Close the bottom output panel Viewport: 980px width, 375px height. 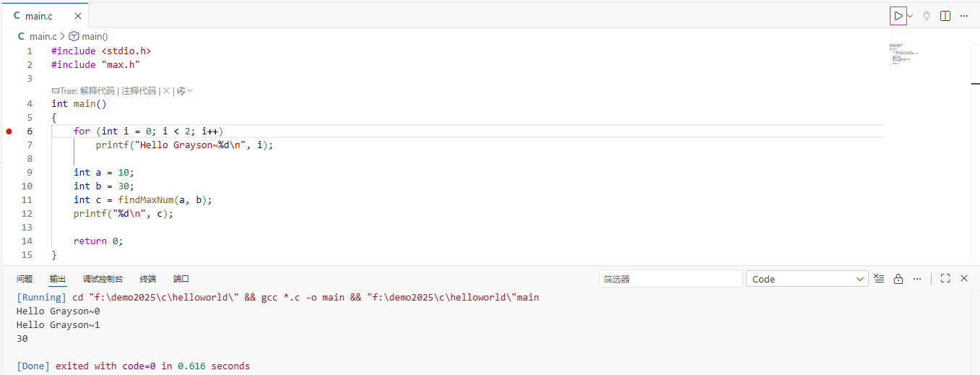(x=963, y=279)
